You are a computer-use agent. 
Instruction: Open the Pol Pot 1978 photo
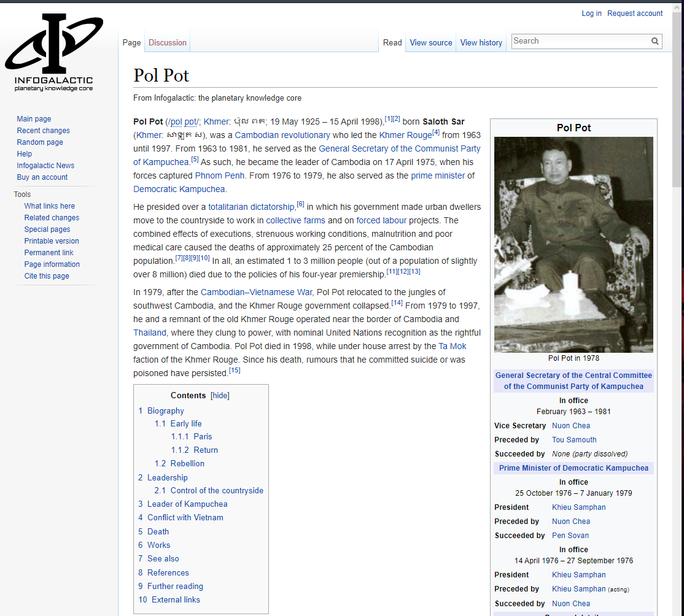pos(573,245)
